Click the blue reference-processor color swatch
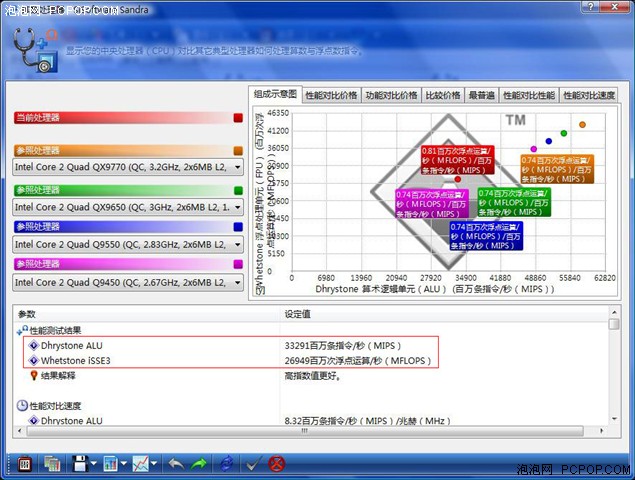Viewport: 635px width, 480px height. pyautogui.click(x=238, y=227)
